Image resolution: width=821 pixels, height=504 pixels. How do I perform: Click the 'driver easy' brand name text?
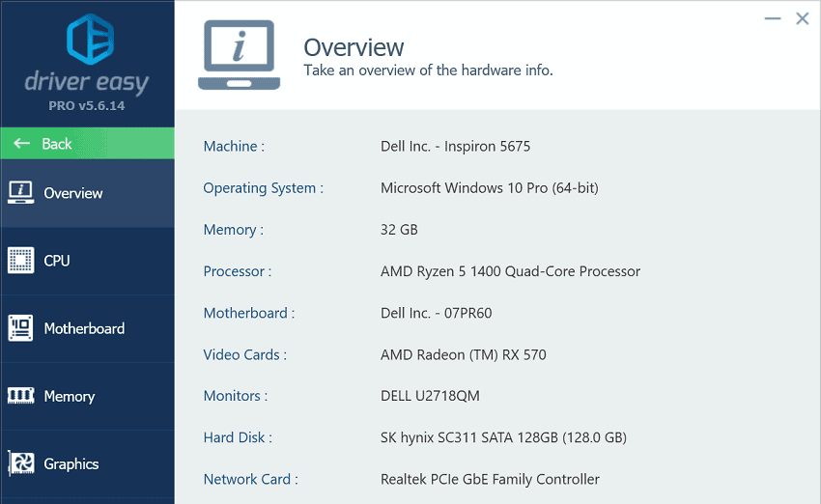tap(87, 83)
